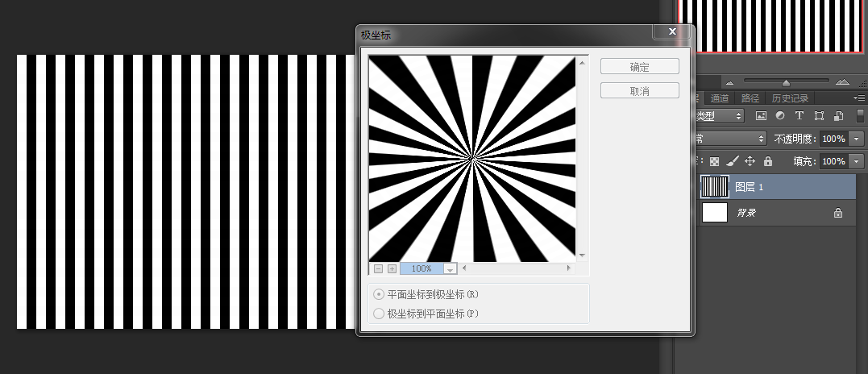Image resolution: width=868 pixels, height=374 pixels.
Task: Select the 图层 1 layer row
Action: (x=775, y=187)
